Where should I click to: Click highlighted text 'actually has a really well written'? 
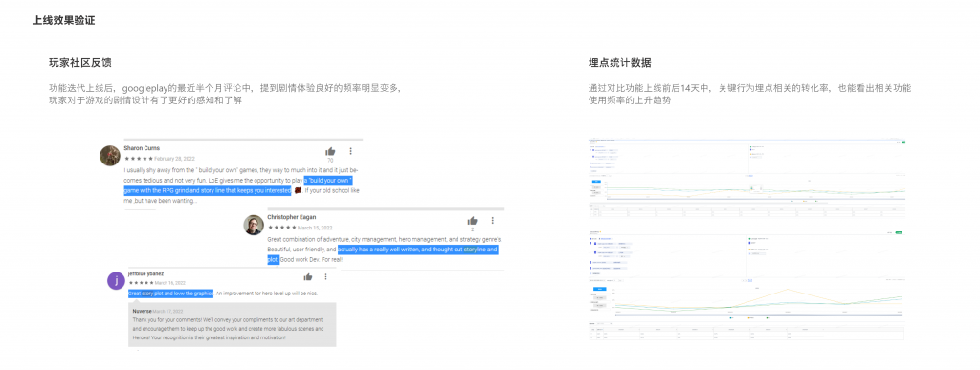pos(379,250)
